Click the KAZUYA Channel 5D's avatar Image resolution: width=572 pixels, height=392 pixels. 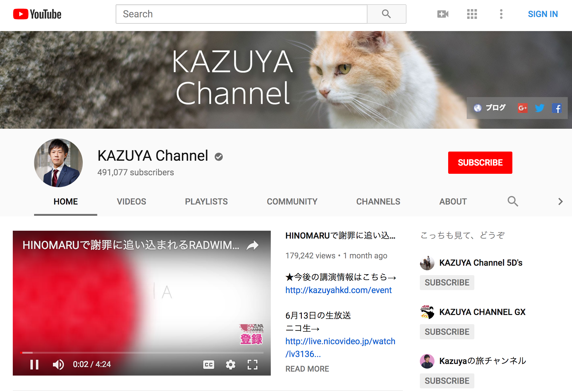tap(427, 263)
